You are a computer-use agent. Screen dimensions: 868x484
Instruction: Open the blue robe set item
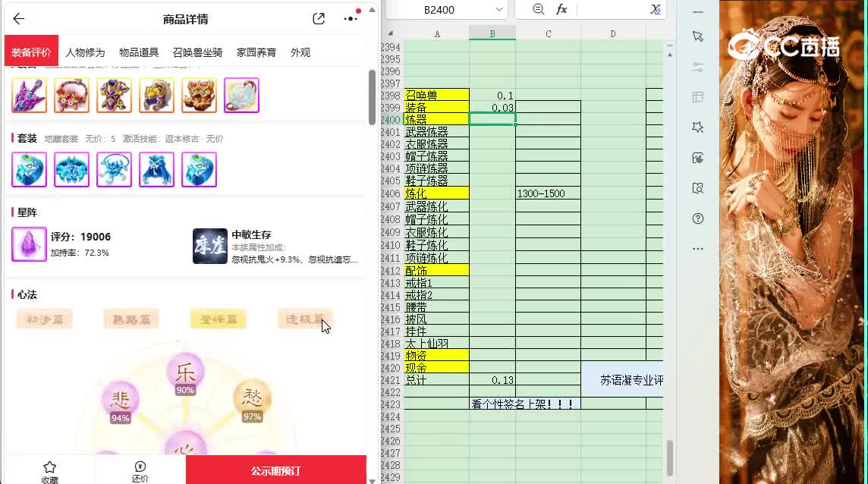click(x=156, y=169)
